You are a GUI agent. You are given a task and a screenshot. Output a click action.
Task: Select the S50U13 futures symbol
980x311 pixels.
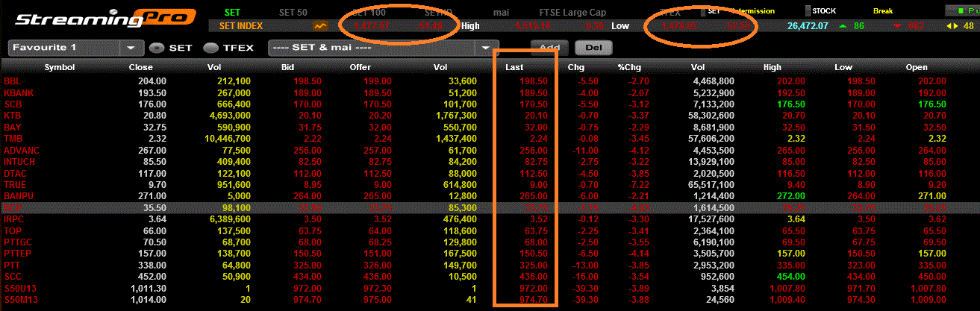19,288
